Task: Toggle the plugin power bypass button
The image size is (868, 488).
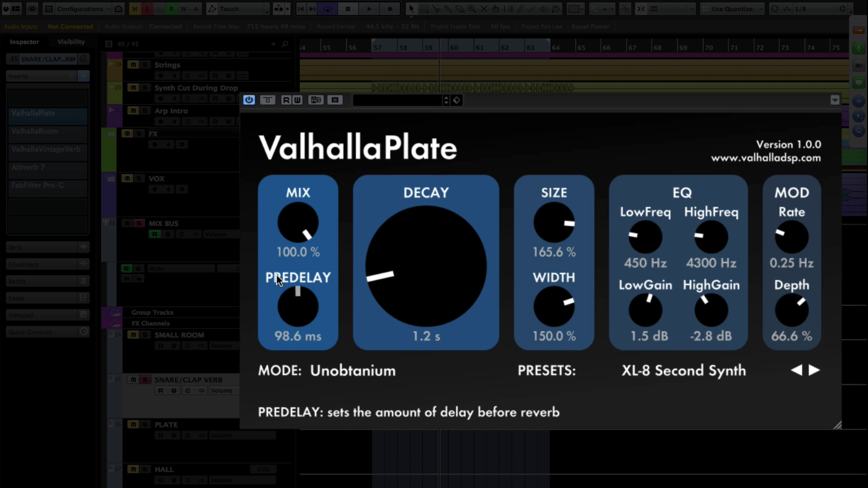Action: click(249, 100)
